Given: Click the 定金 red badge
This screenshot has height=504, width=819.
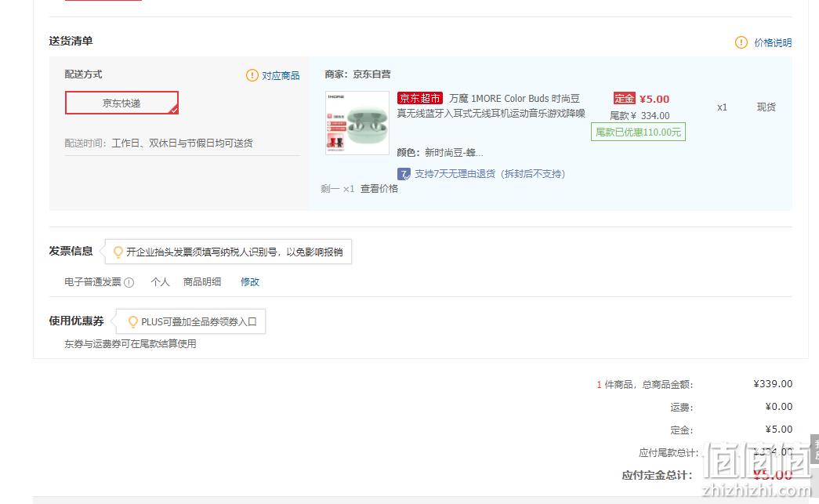Looking at the screenshot, I should pos(624,99).
